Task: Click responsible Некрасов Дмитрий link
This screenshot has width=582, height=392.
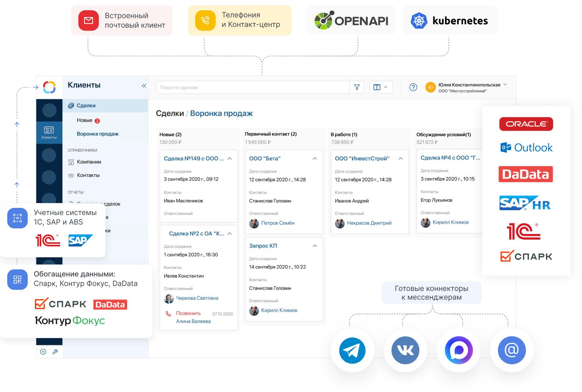Action: (369, 223)
